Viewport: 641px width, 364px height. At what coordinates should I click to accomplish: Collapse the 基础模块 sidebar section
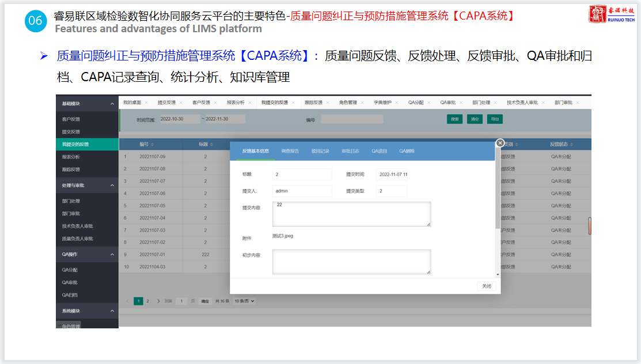(112, 104)
